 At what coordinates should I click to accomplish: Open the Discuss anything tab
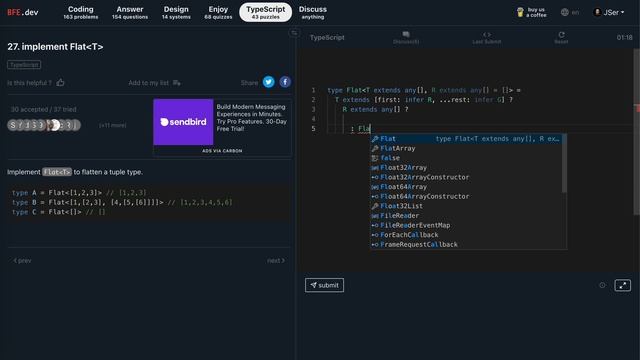click(313, 12)
